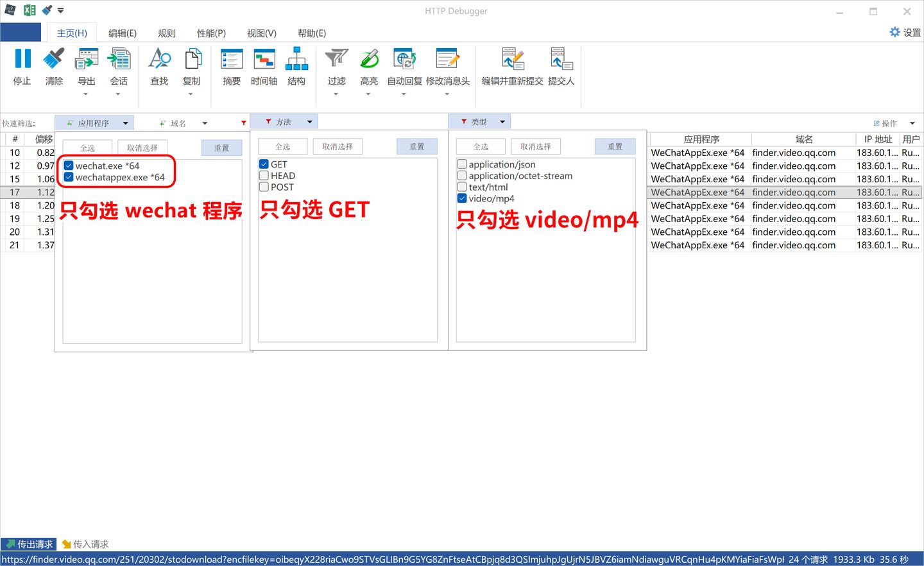
Task: Uncheck the wechat.exe *64 checkbox
Action: tap(69, 166)
